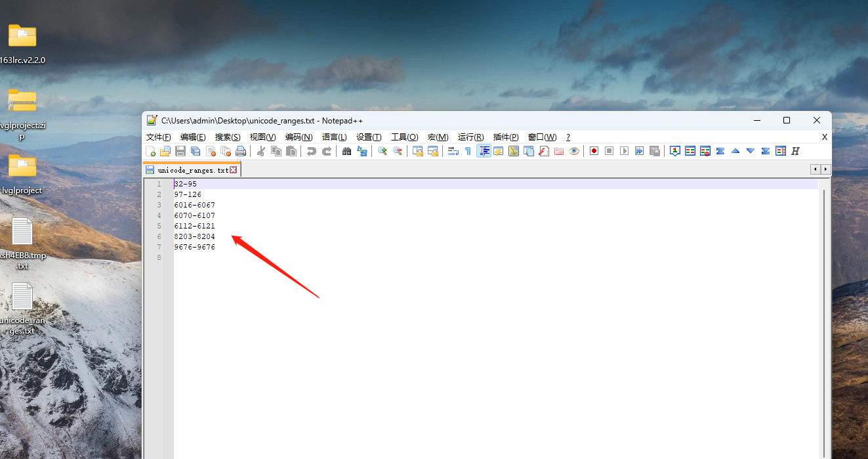
Task: Click the blue up-triangle previous icon
Action: click(x=735, y=151)
